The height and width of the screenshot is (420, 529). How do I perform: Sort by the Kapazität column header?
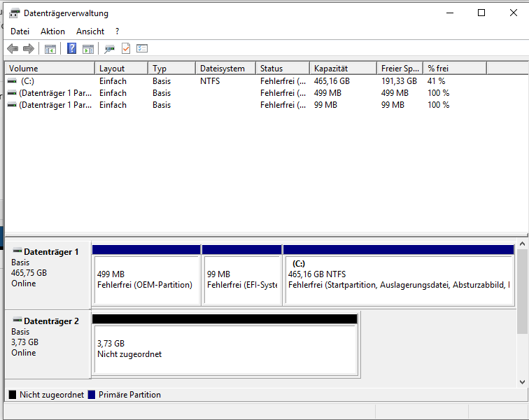click(343, 68)
